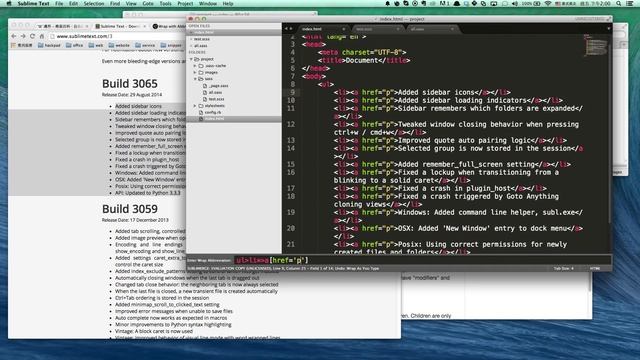
Task: Click the Wi-Fi status icon
Action: click(x=548, y=3)
